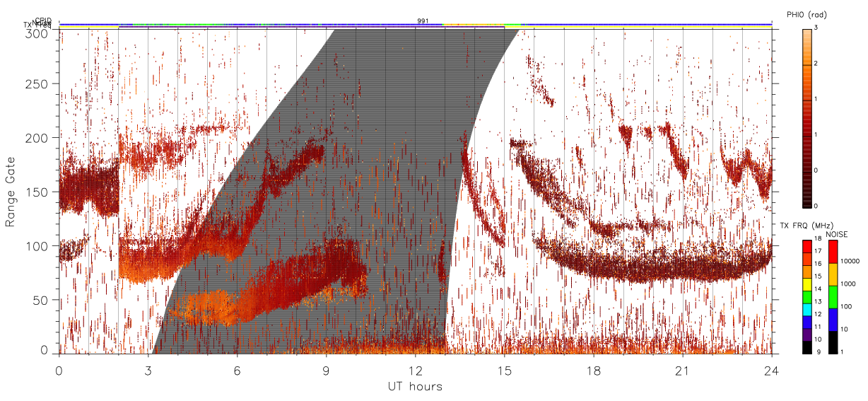Click the yellow-orange NOISE swatch between 1000 and 10000
Screen dimensions: 868x401
[833, 274]
